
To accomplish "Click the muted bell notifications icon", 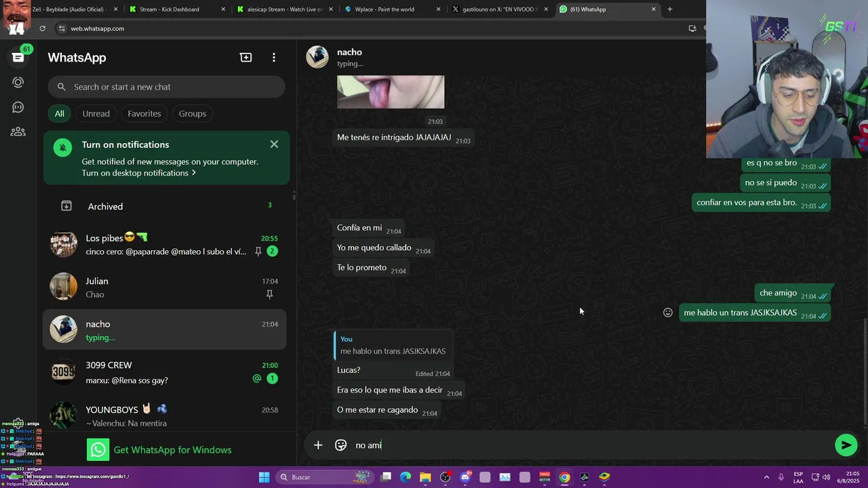I will click(62, 147).
